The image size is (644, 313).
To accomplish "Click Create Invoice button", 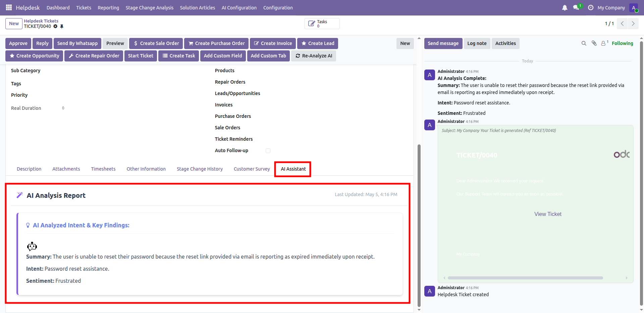I will click(273, 43).
